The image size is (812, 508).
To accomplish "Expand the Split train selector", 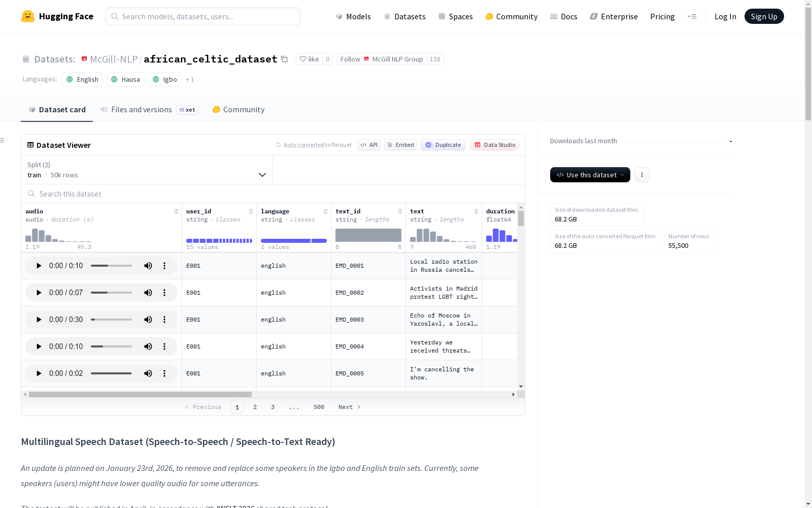I will click(147, 170).
